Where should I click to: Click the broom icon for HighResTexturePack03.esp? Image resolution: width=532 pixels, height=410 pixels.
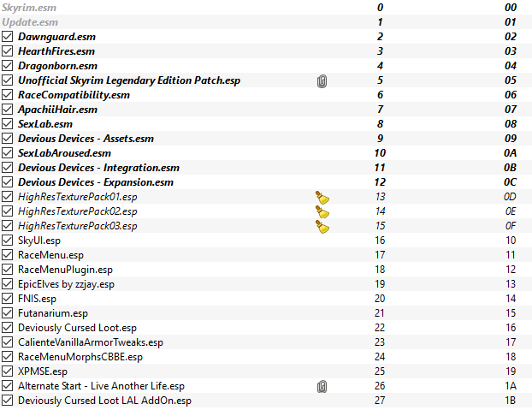tap(322, 227)
